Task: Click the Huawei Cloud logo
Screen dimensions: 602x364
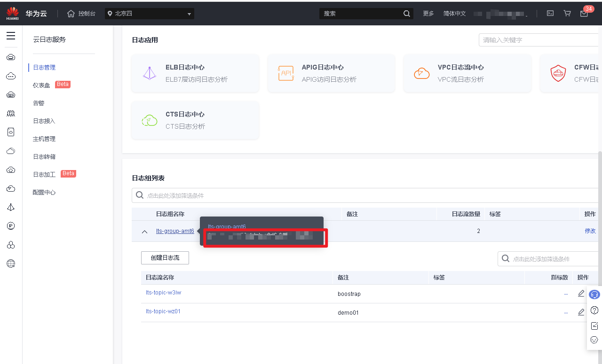Action: pos(13,14)
